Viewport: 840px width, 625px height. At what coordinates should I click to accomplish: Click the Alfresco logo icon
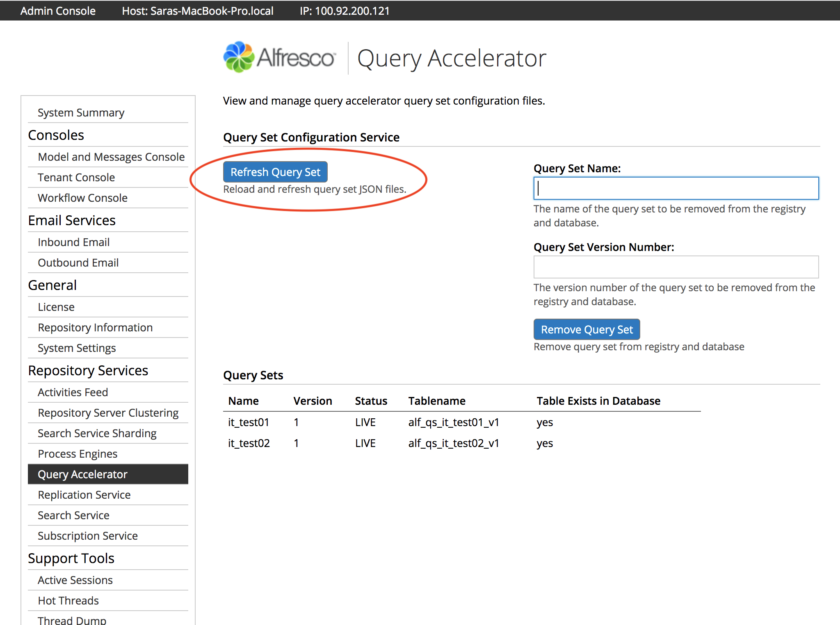pos(239,57)
